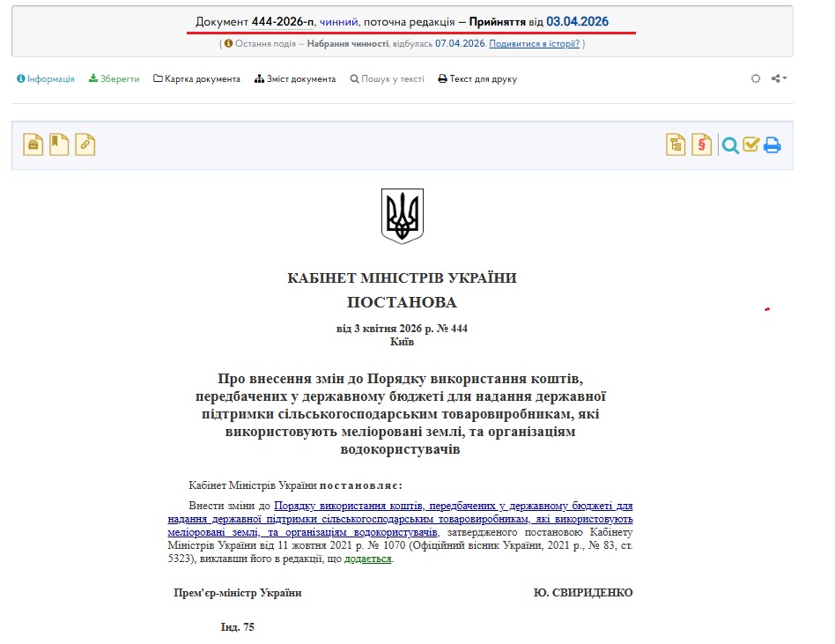Image resolution: width=835 pixels, height=644 pixels.
Task: Click the Київ text
Action: [402, 342]
